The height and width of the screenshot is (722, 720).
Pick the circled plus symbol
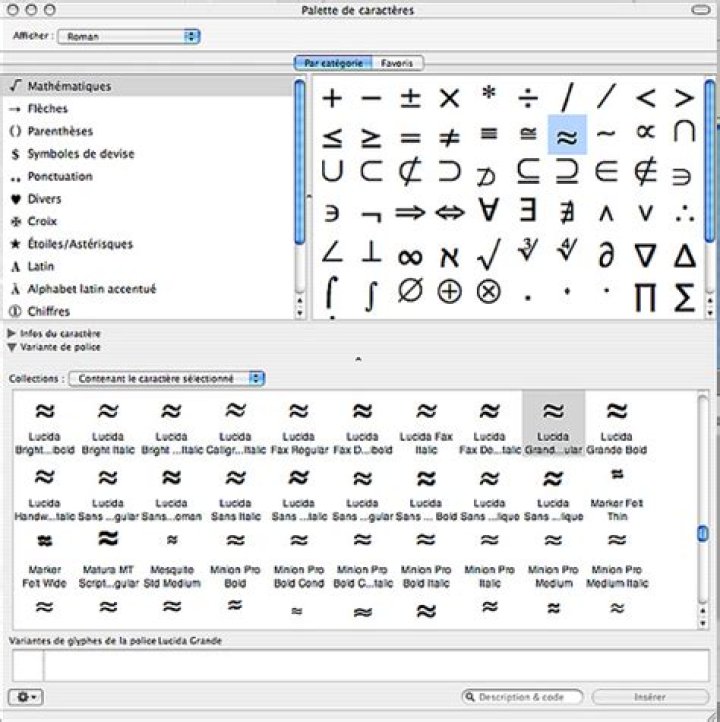[x=449, y=292]
